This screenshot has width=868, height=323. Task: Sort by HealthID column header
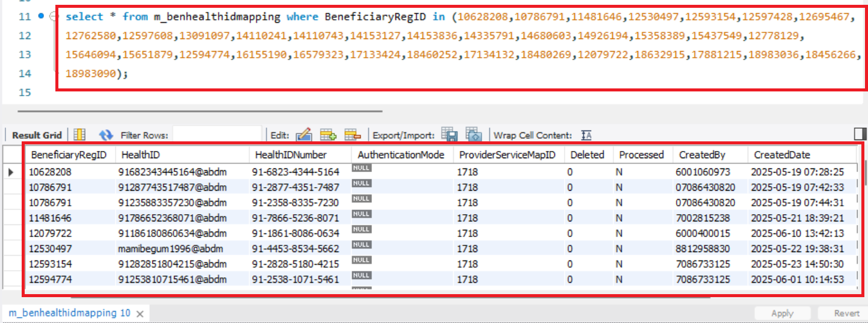182,155
